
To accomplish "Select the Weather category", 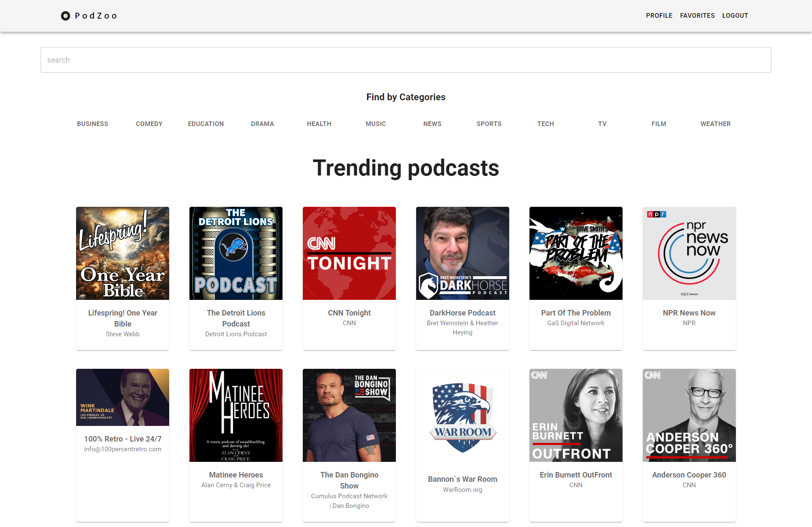I will pos(715,124).
